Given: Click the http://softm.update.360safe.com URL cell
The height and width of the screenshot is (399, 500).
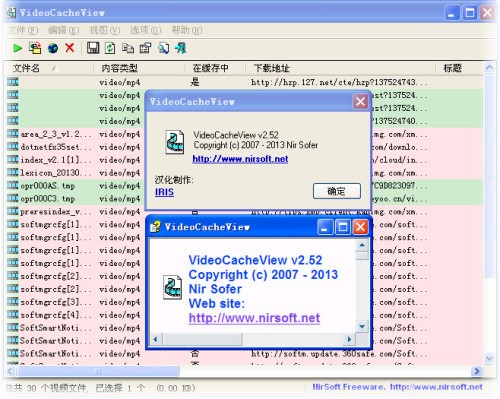Looking at the screenshot, I should click(339, 354).
